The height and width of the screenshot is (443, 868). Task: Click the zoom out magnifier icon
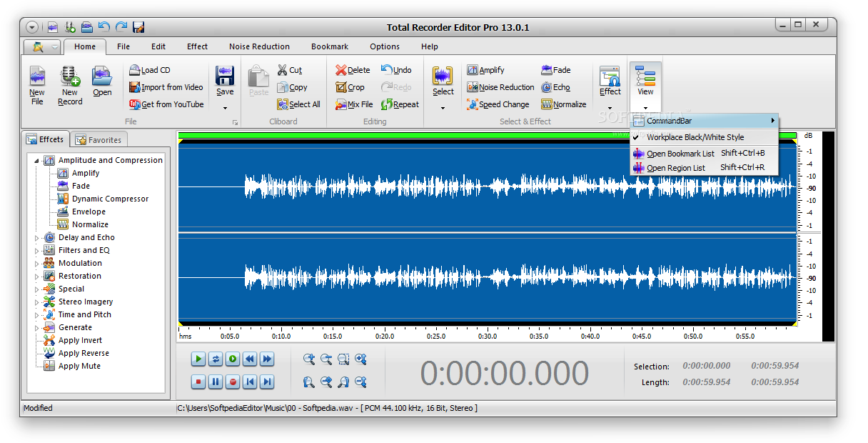click(326, 359)
